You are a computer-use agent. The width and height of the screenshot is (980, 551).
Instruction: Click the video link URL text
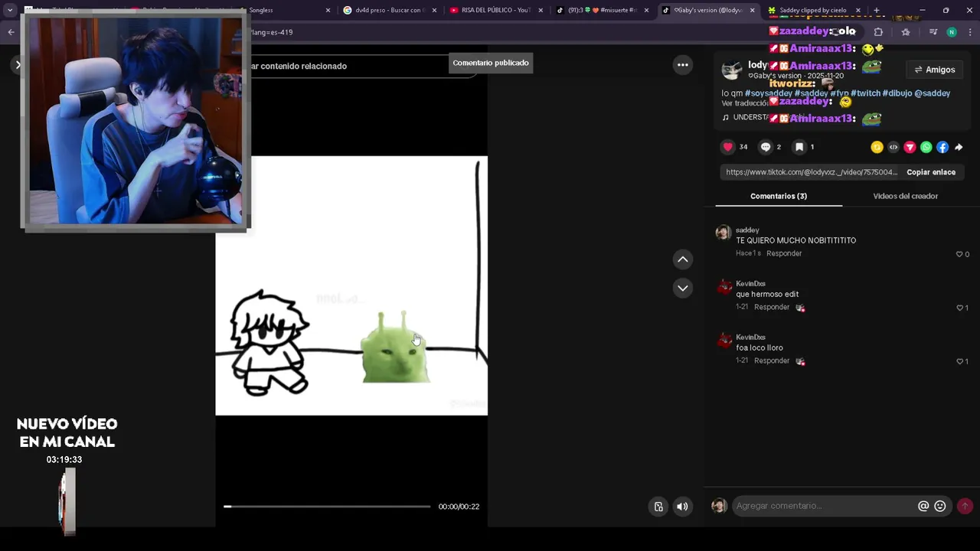coord(812,172)
